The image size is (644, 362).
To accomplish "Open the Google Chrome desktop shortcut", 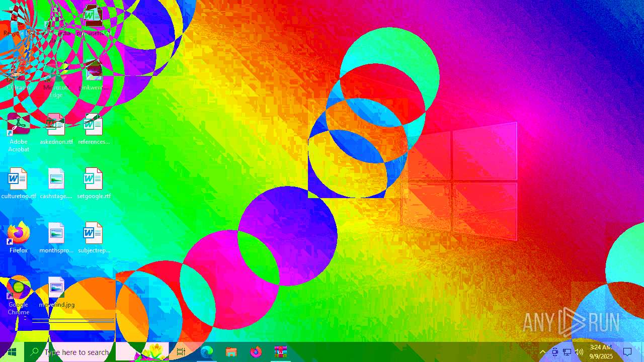I will [19, 296].
